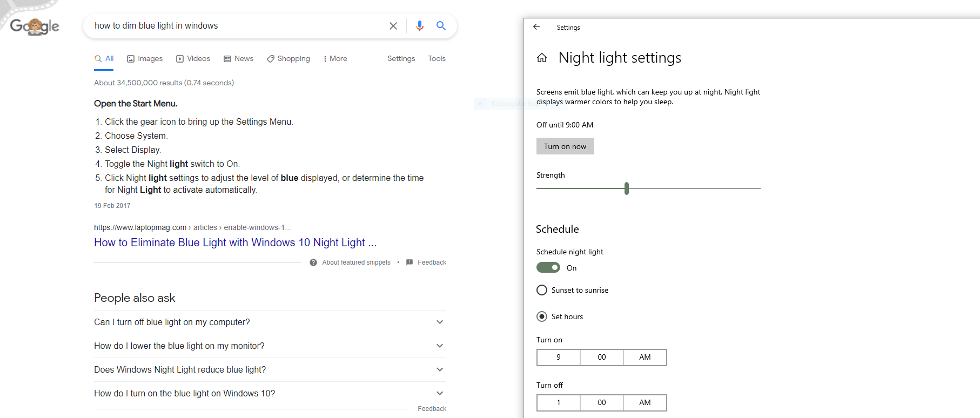Viewport: 980px width, 418px height.
Task: Switch to the Images search tab
Action: tap(145, 59)
